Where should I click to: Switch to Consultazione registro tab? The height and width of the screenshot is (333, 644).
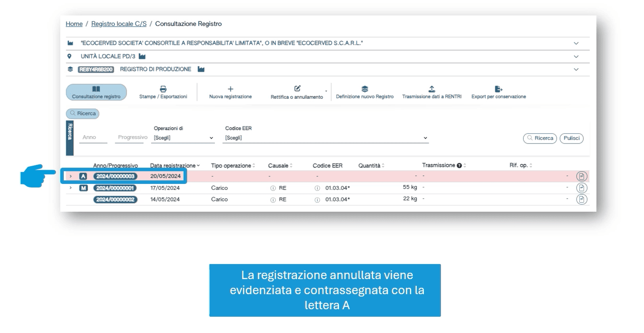96,92
